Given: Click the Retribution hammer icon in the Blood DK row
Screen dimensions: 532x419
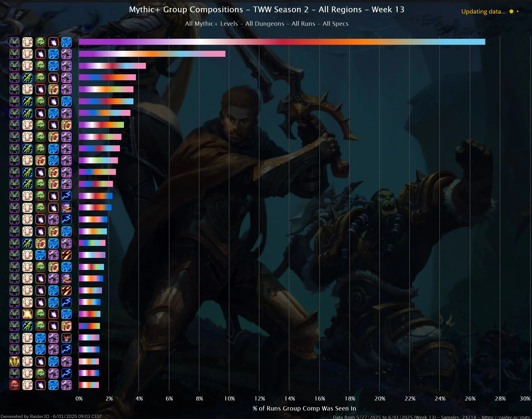Looking at the screenshot, I should click(66, 385).
